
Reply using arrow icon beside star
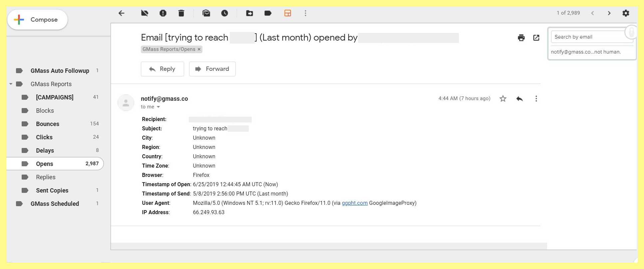519,98
